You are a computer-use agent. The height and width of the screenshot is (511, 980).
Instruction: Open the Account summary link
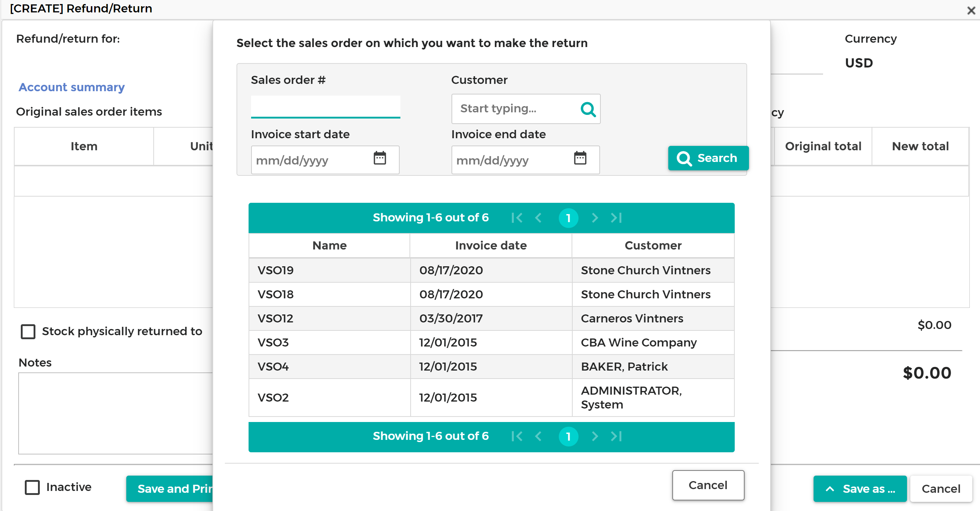(x=72, y=87)
